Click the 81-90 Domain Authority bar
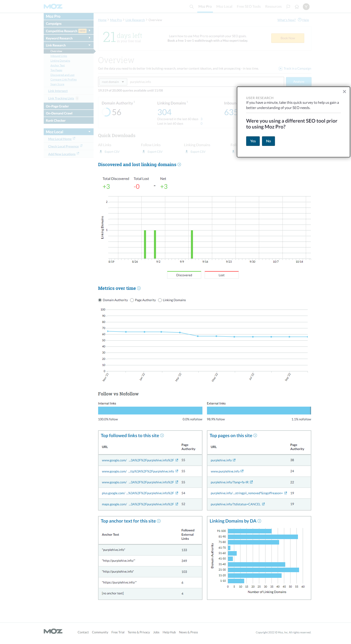The image size is (351, 644). (x=263, y=537)
